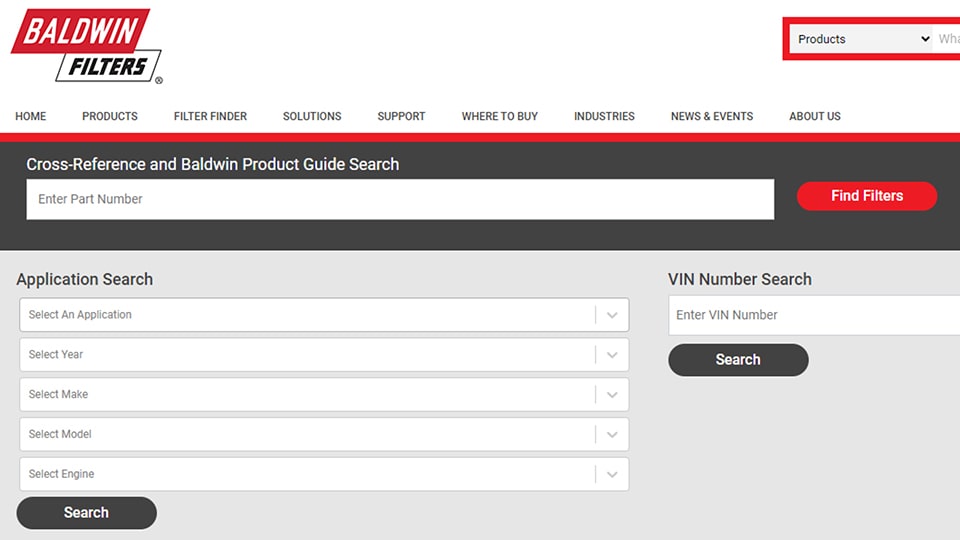The width and height of the screenshot is (960, 540).
Task: Open the About Us menu
Action: point(814,116)
